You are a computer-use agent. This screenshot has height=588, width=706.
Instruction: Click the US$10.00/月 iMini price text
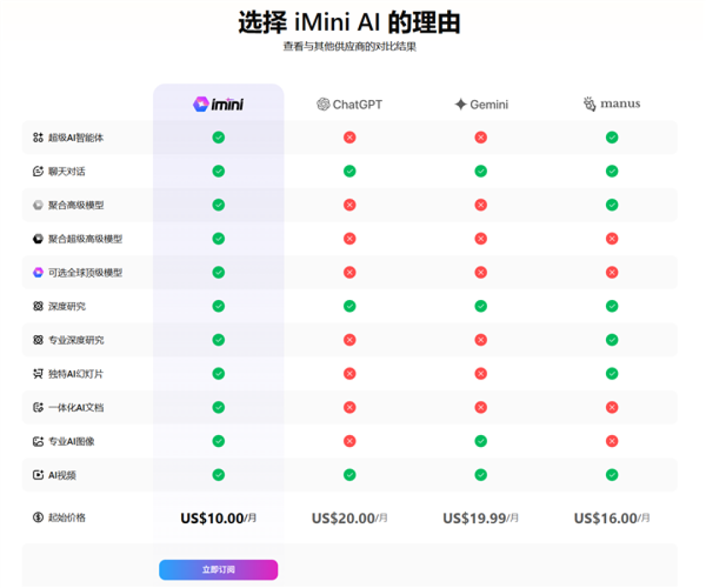click(218, 517)
